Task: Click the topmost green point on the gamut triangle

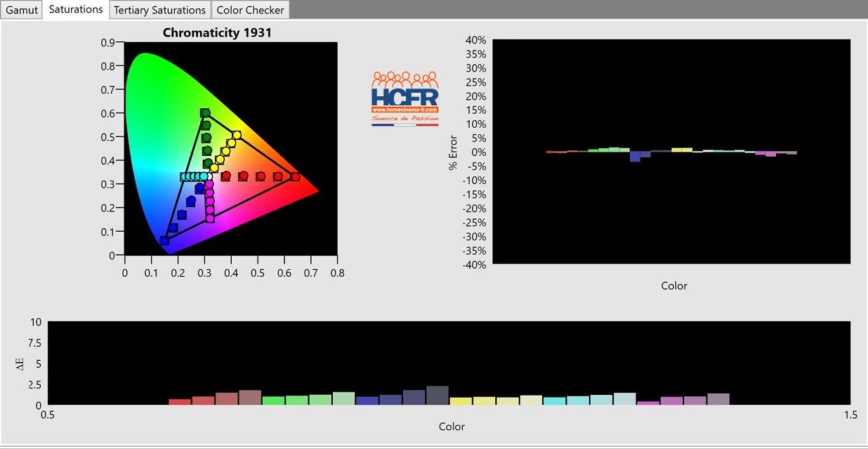Action: (x=205, y=113)
